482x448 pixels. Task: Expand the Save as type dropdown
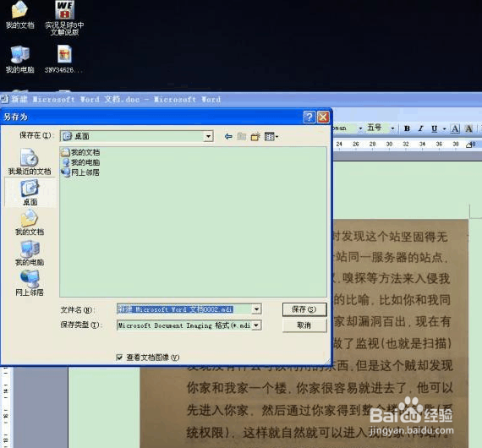pos(256,325)
